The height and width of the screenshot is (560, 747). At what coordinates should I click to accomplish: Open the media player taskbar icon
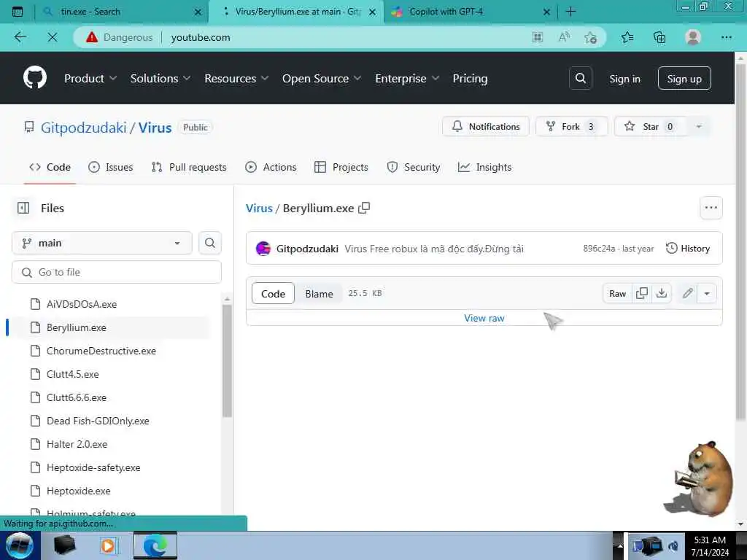pyautogui.click(x=108, y=545)
